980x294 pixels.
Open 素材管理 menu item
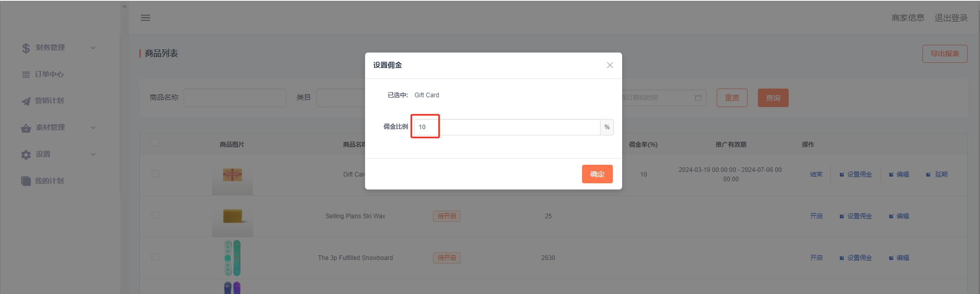(x=50, y=128)
